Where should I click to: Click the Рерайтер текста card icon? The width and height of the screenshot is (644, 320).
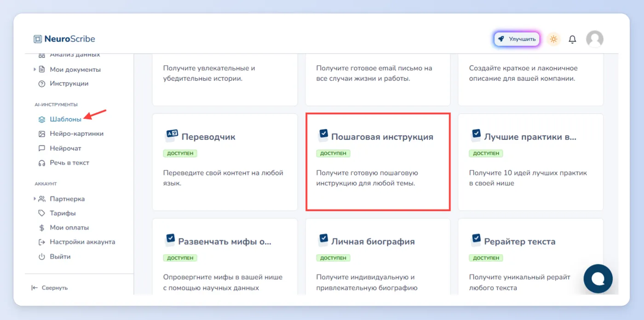point(476,240)
